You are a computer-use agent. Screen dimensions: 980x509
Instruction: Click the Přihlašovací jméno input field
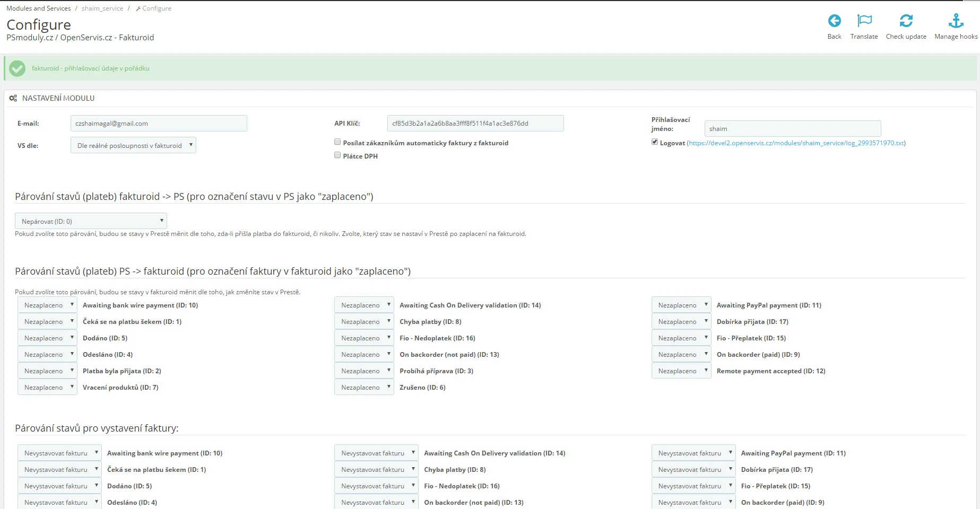792,129
